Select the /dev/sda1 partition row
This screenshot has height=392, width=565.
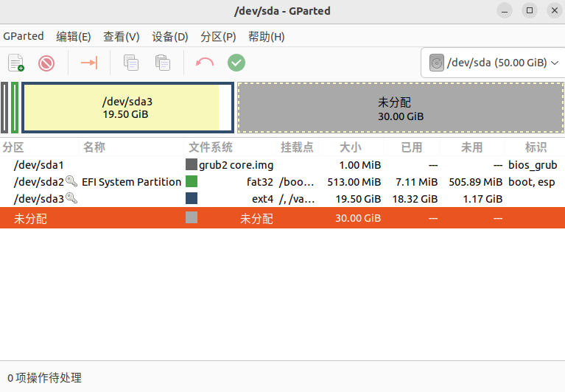(x=283, y=164)
